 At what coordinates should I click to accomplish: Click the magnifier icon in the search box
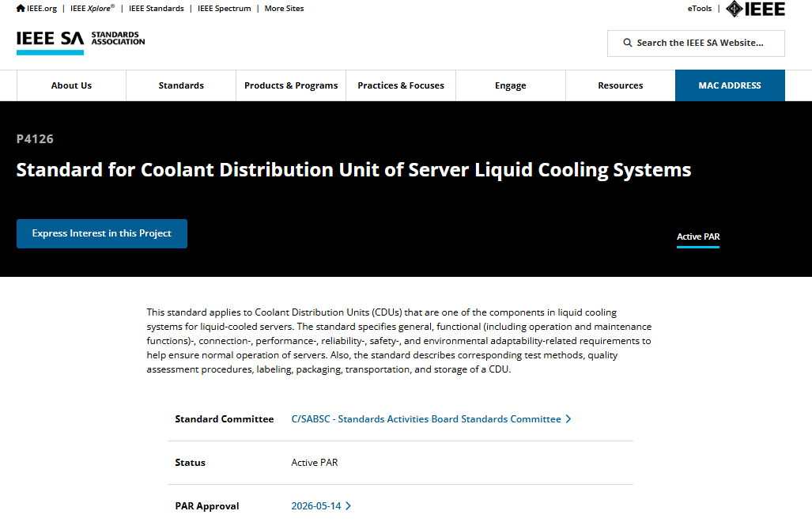click(x=627, y=43)
